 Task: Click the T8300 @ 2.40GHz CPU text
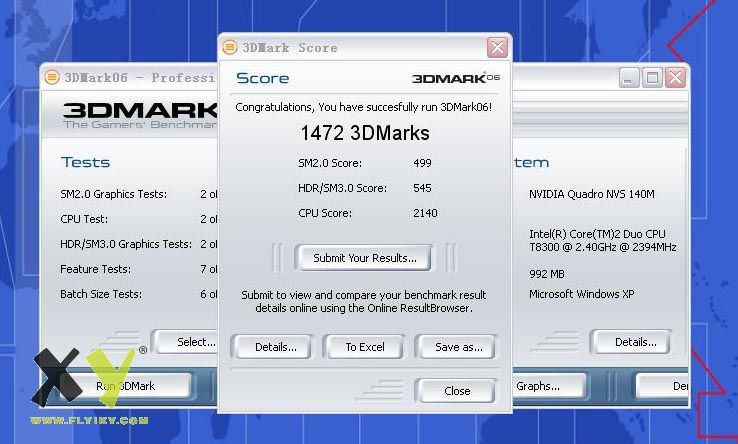pos(602,247)
